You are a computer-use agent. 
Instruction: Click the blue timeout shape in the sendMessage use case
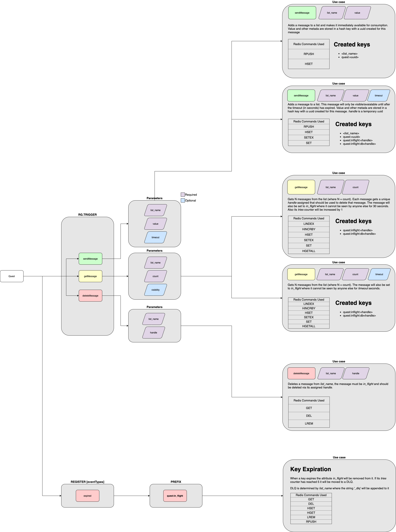379,96
